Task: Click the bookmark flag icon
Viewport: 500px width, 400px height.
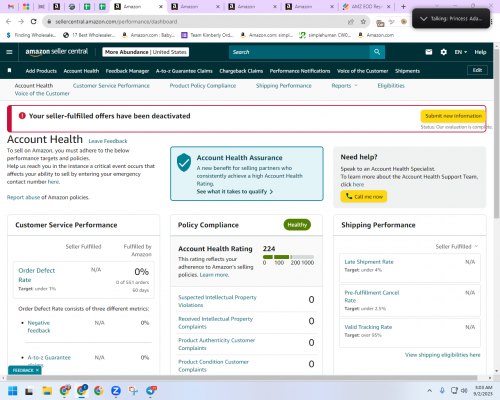Action: point(9,70)
